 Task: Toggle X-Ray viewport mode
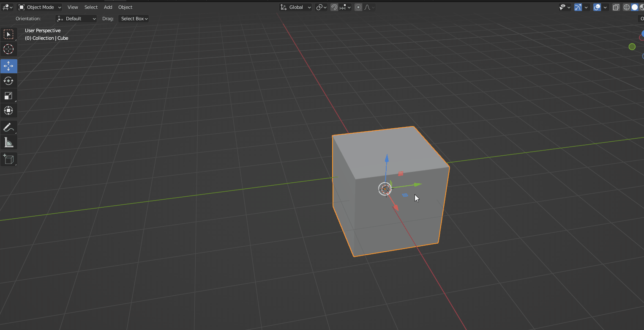[616, 7]
